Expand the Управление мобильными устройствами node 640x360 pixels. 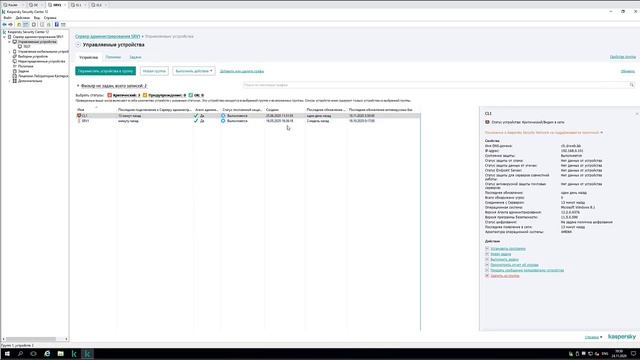pos(9,51)
